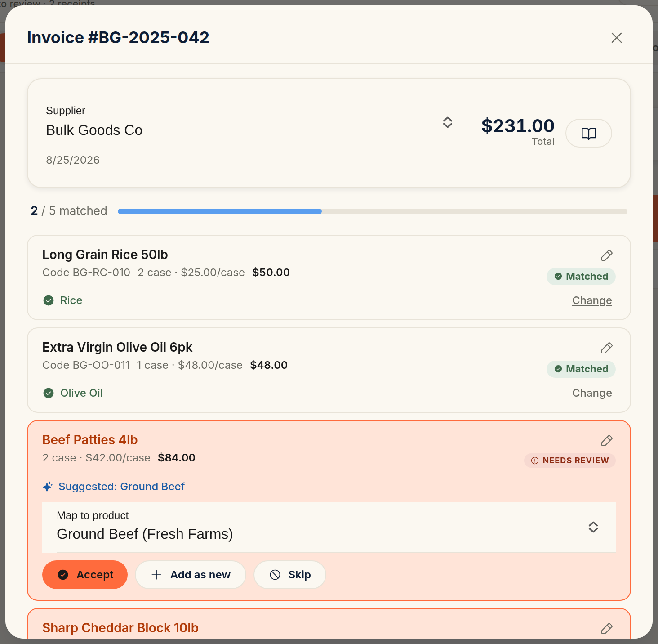Click the green check beside Olive Oil
This screenshot has height=644, width=658.
[49, 393]
